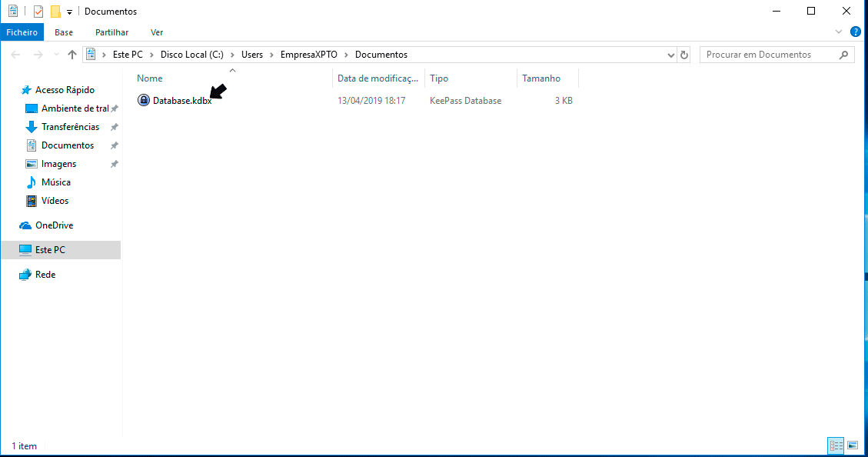Switch to large thumbnails view icon

point(853,445)
